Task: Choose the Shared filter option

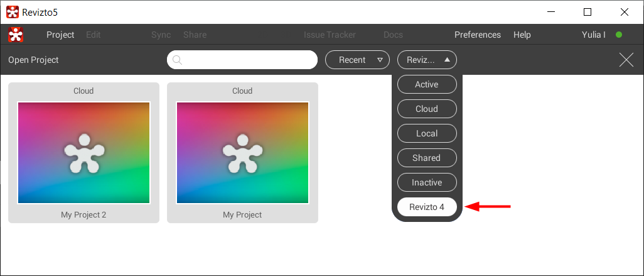Action: [427, 158]
